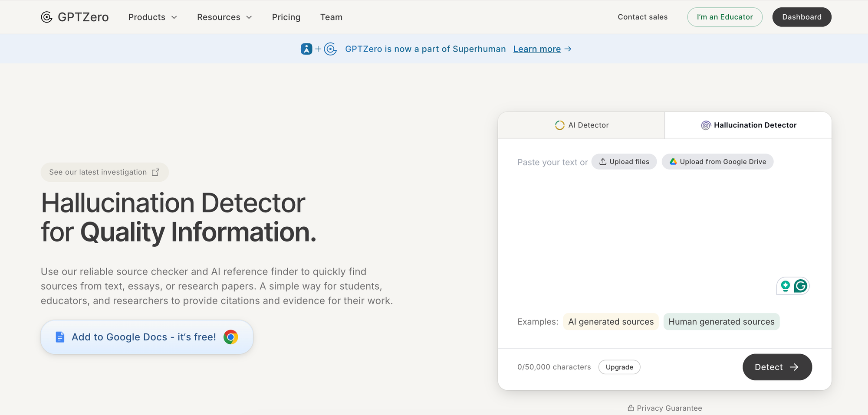Open the Privacy Guarantee link
The width and height of the screenshot is (868, 415).
click(x=665, y=408)
